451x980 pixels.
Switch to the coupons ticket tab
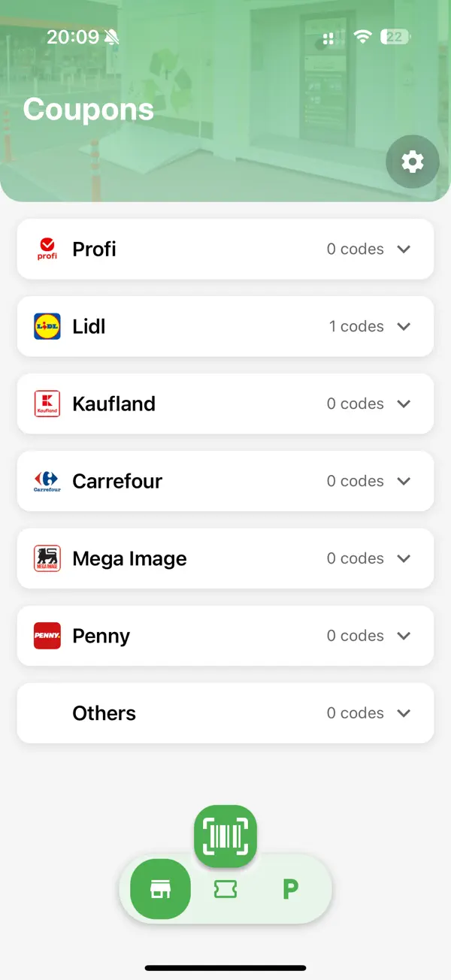click(225, 890)
